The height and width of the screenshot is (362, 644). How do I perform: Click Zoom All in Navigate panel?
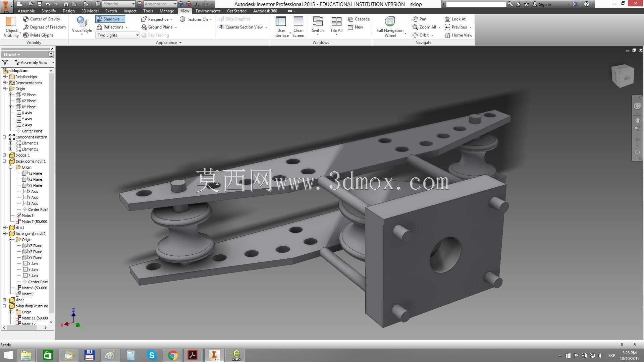tap(424, 27)
